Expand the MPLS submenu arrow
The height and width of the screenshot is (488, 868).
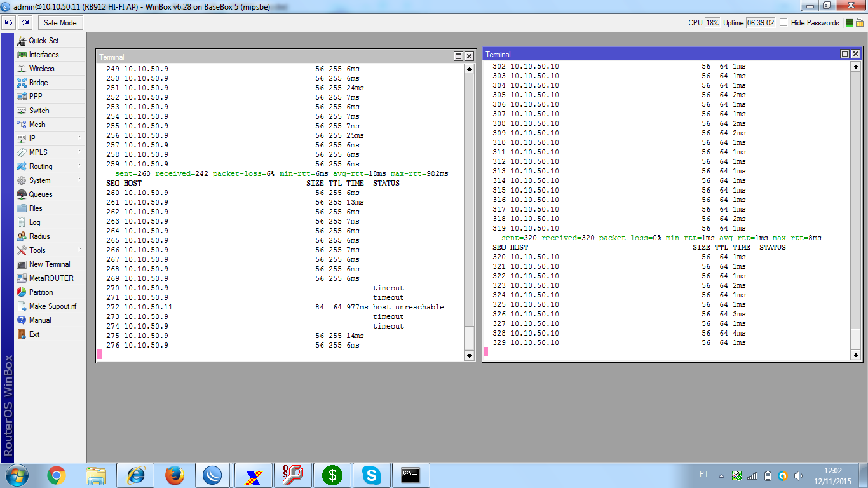(x=79, y=152)
